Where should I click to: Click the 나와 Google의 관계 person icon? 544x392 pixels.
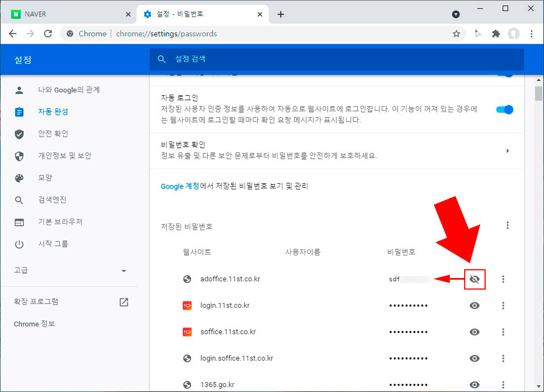[19, 90]
